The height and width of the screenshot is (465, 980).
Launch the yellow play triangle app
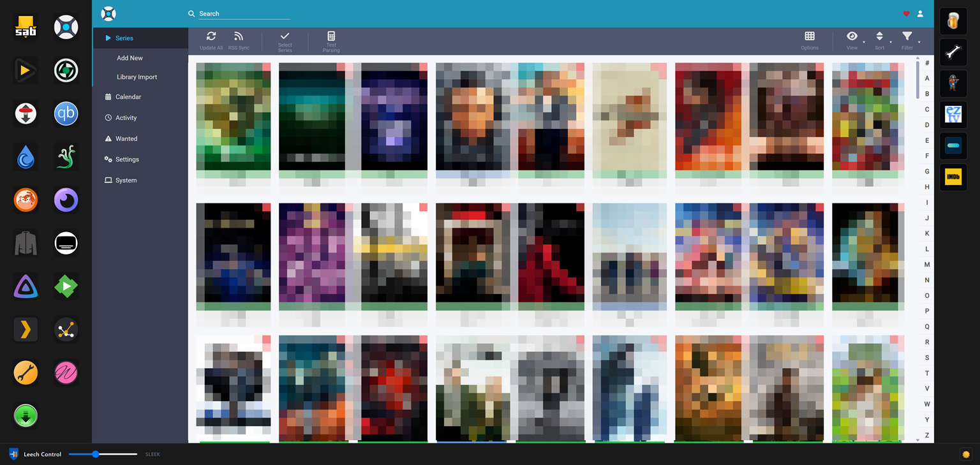[x=26, y=71]
